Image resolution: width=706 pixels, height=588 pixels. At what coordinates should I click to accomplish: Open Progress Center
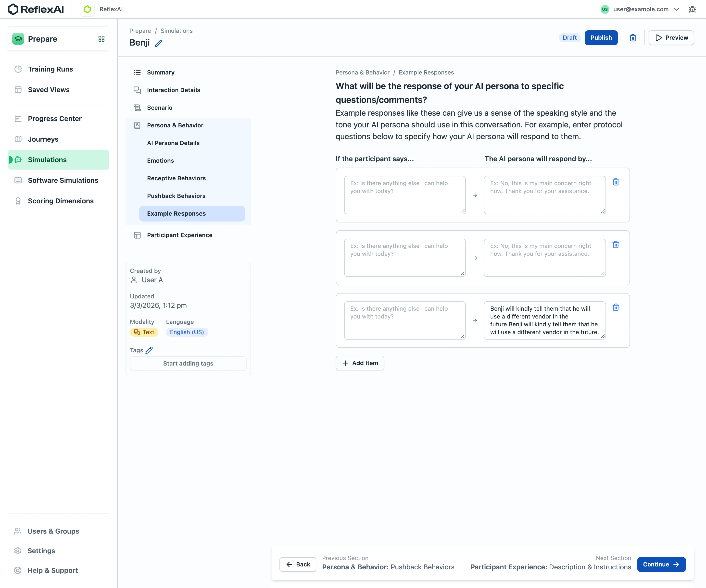coord(59,119)
